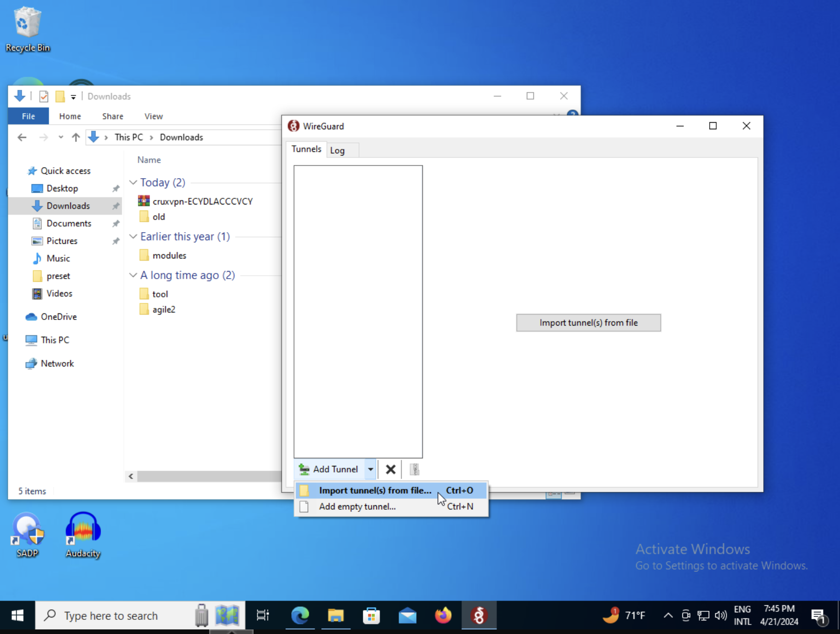
Task: Choose Import tunnel(s) from file menu entry
Action: tap(375, 490)
